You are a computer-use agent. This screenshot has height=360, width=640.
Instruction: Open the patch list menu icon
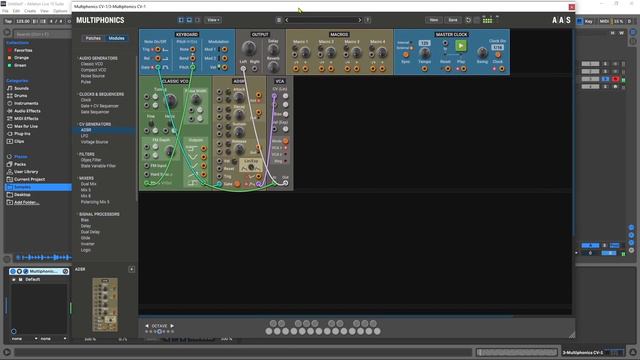pos(278,20)
